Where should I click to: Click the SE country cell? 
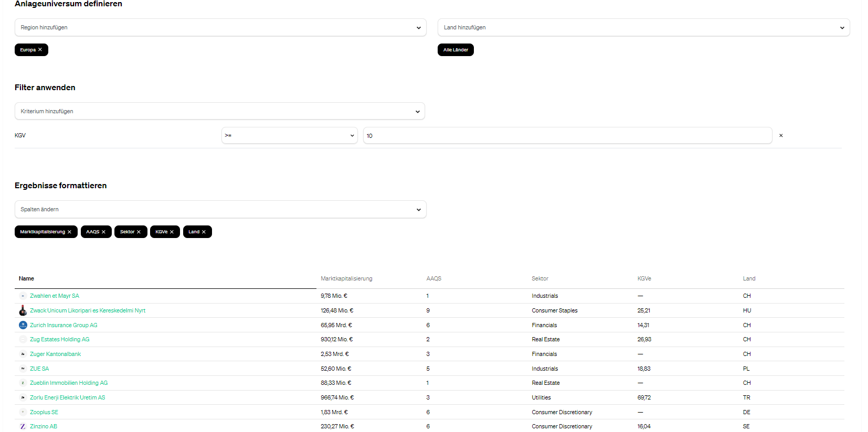(746, 426)
